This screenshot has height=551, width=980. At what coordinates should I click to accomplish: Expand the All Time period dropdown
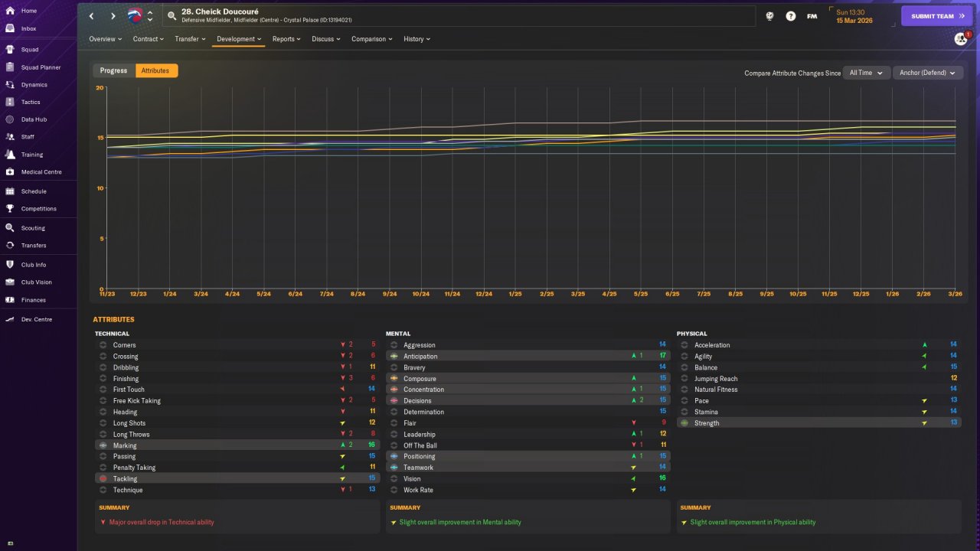[866, 73]
